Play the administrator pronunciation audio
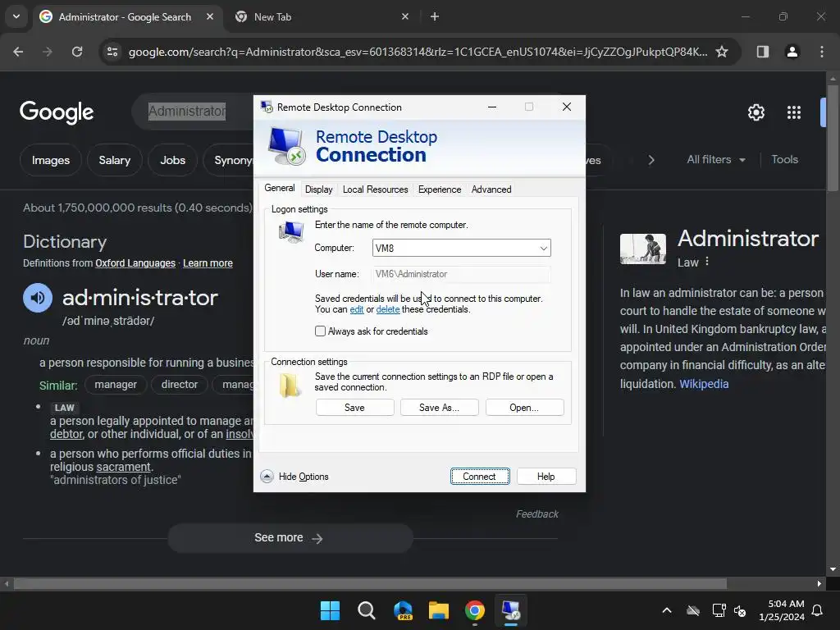 point(38,297)
